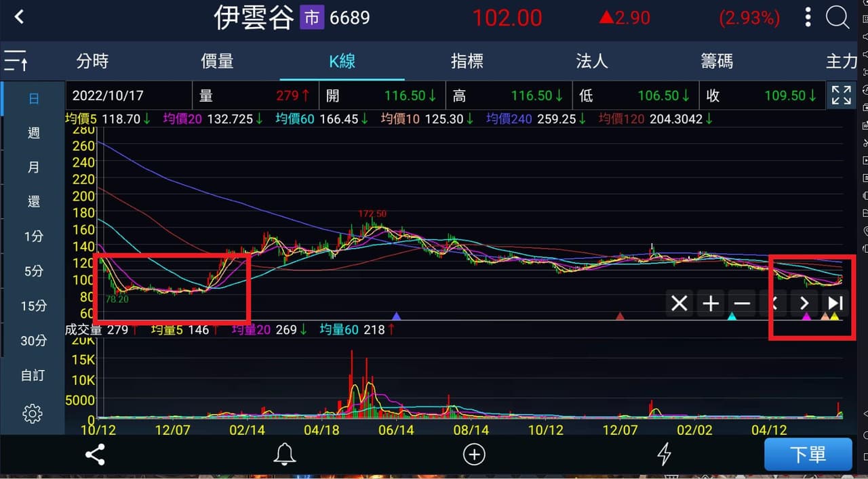Move crosshair to the next candle
The width and height of the screenshot is (868, 479).
pos(804,304)
